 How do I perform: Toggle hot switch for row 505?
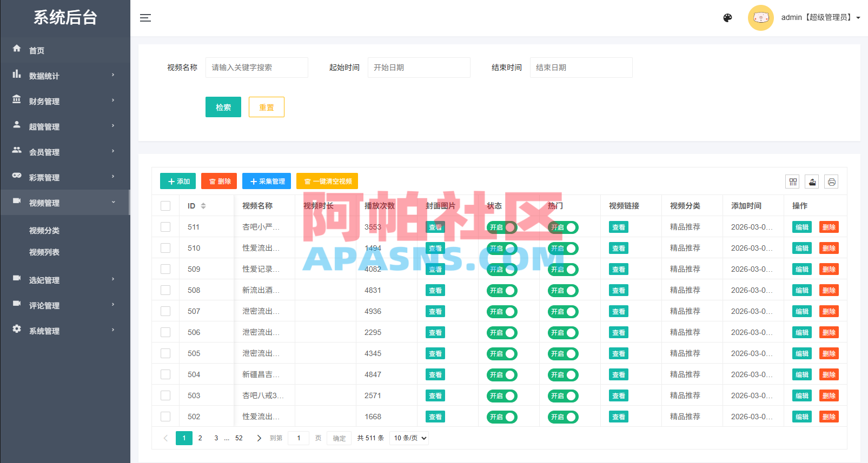pos(563,354)
